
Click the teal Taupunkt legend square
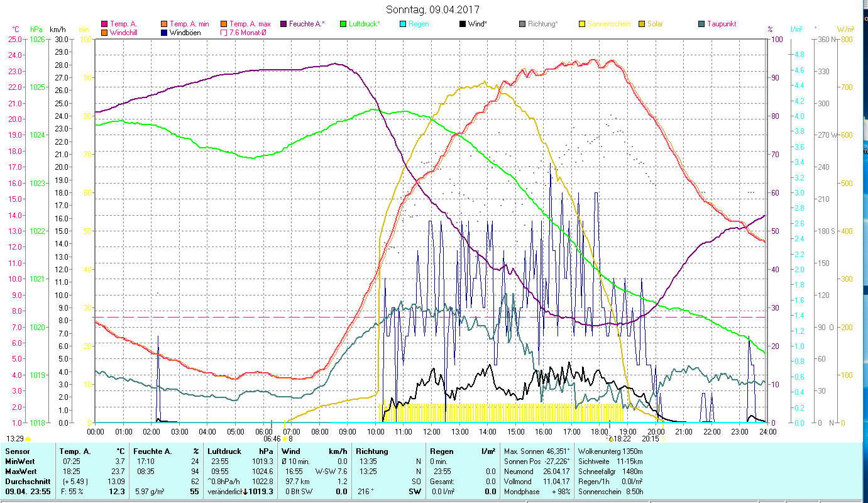[701, 25]
